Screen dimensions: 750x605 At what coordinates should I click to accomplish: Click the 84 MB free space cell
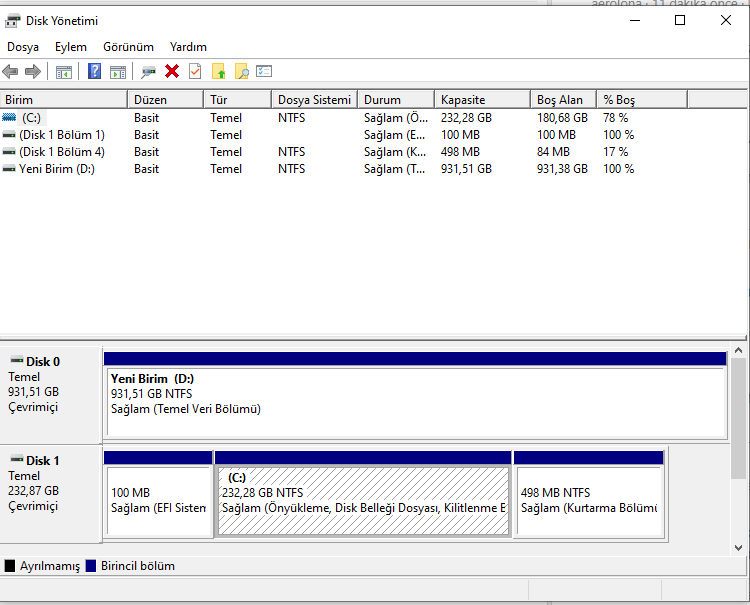pyautogui.click(x=553, y=152)
